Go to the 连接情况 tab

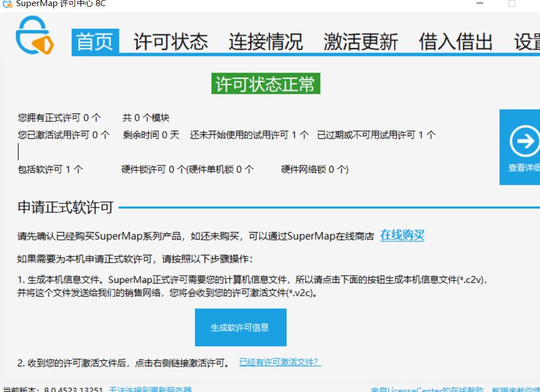[266, 42]
